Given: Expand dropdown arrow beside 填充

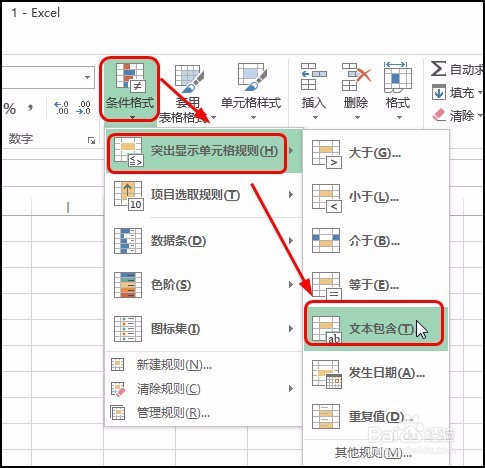Looking at the screenshot, I should [x=480, y=92].
